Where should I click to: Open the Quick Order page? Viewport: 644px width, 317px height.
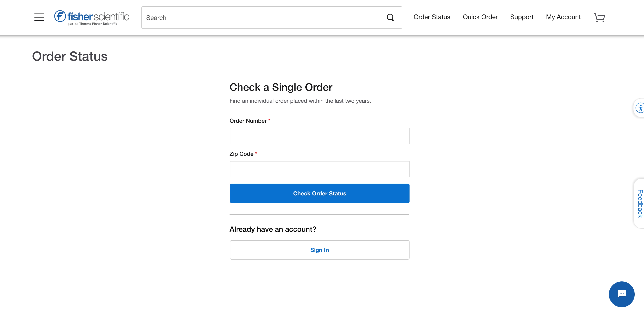[480, 17]
